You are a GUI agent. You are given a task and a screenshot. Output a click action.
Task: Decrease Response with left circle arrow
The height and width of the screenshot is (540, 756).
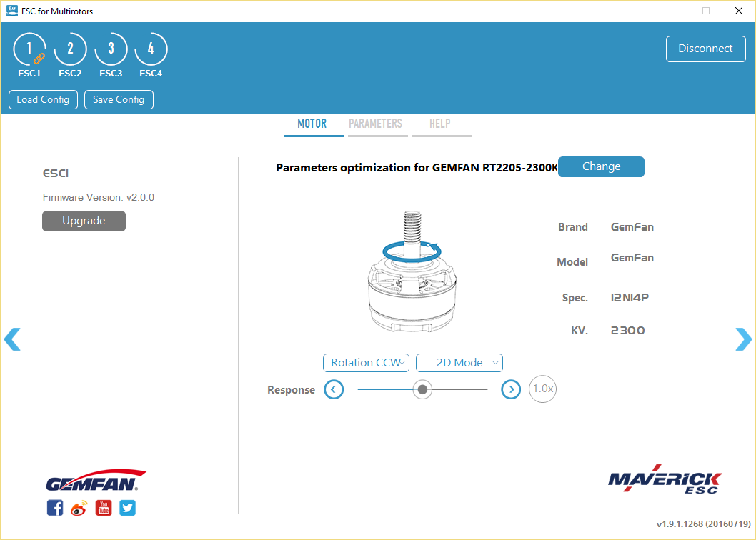point(334,389)
